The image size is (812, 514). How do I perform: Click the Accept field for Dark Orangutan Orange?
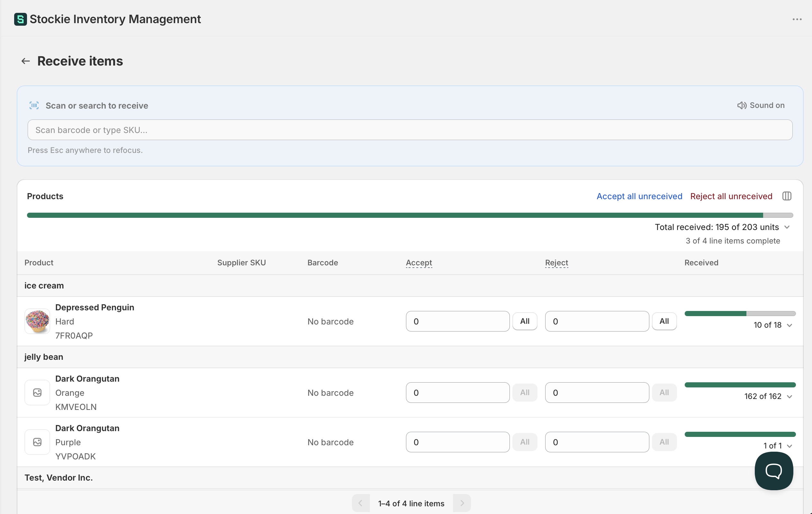click(457, 393)
